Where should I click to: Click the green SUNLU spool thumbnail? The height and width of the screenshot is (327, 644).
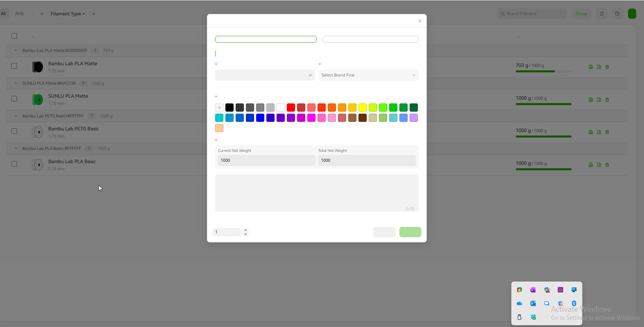tap(37, 100)
